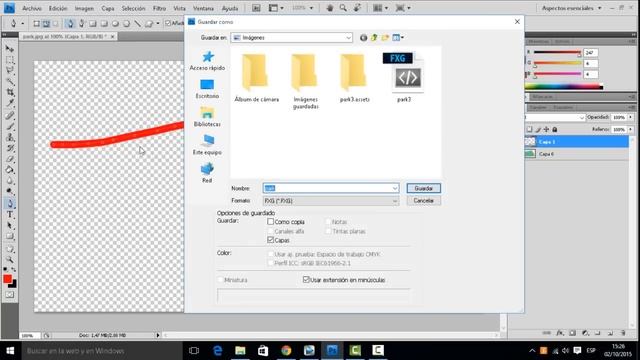640x360 pixels.
Task: Uncheck the Capas checkbox
Action: tap(270, 240)
